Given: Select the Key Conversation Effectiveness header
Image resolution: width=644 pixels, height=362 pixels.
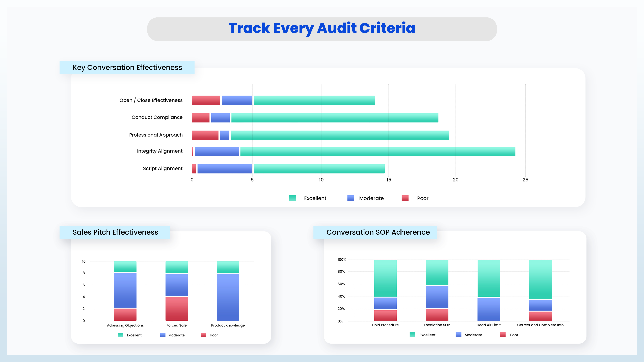Looking at the screenshot, I should click(127, 67).
